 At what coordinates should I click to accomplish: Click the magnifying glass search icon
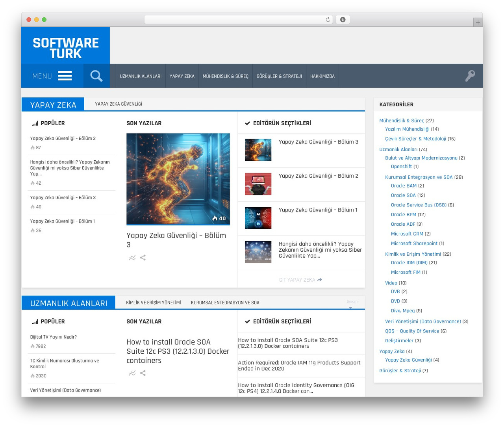point(96,76)
